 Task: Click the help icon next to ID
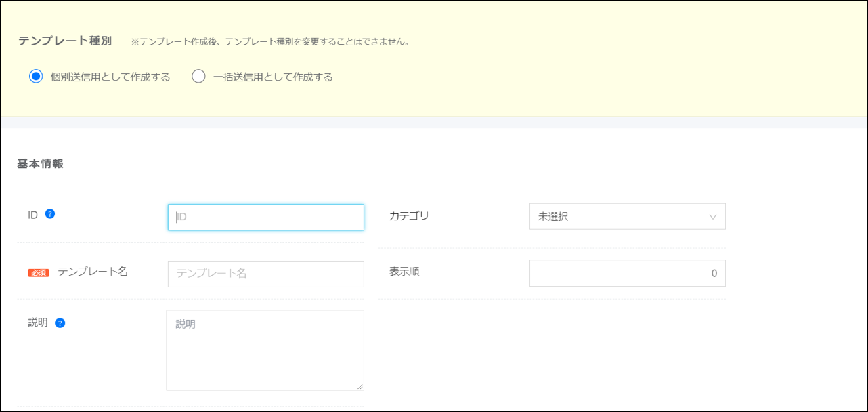[x=50, y=214]
